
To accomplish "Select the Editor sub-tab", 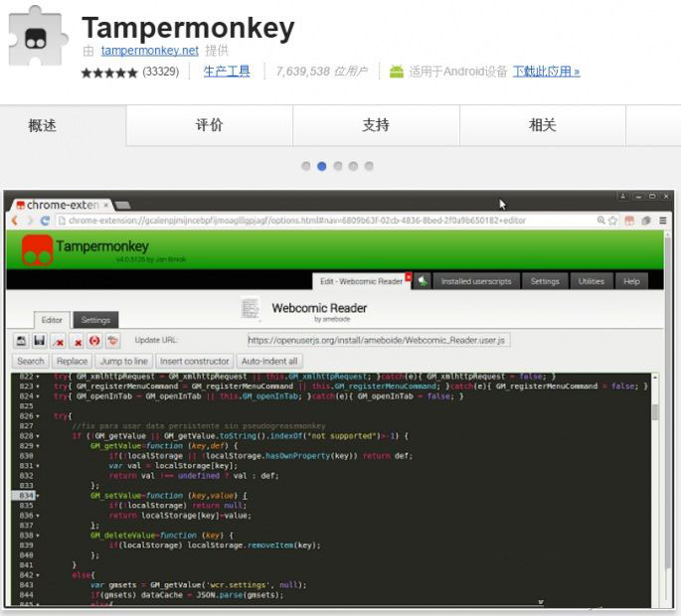I will [x=52, y=320].
